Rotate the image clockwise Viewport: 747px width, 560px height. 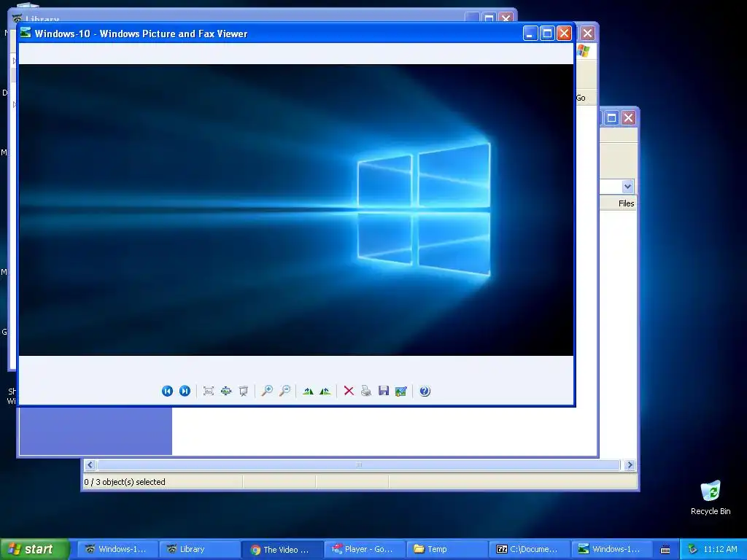pyautogui.click(x=308, y=391)
